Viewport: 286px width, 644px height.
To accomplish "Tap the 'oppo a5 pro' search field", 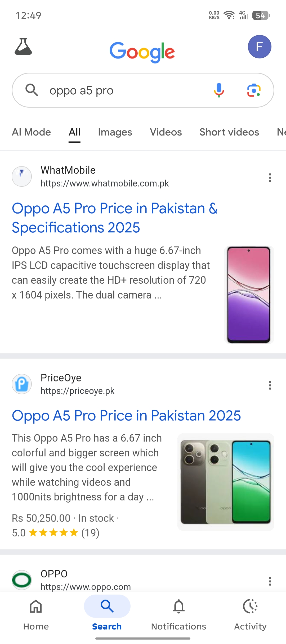I will coord(127,90).
